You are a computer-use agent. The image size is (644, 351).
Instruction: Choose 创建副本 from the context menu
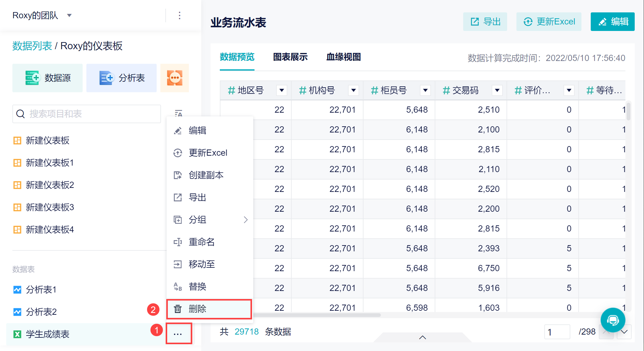tap(206, 175)
